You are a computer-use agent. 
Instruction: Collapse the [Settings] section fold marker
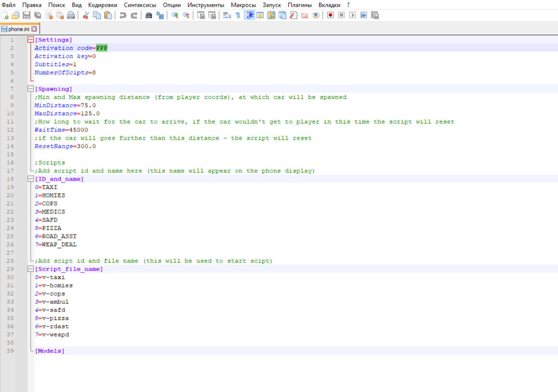[31, 40]
